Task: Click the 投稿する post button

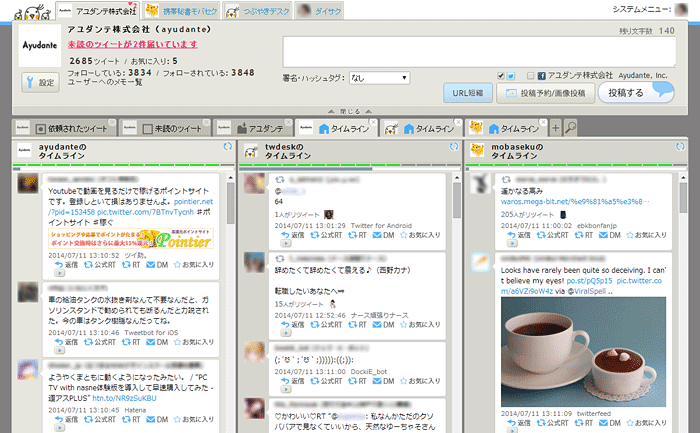Action: click(x=636, y=92)
